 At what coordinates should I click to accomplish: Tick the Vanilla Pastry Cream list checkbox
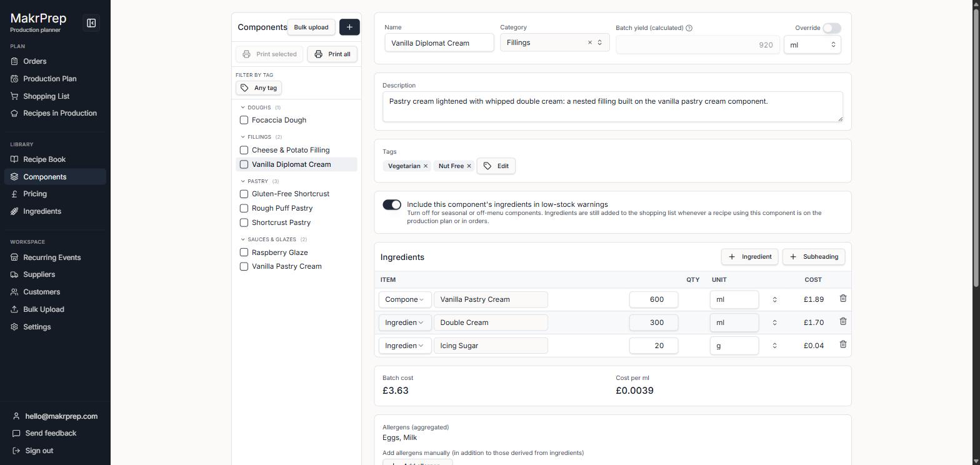(244, 266)
